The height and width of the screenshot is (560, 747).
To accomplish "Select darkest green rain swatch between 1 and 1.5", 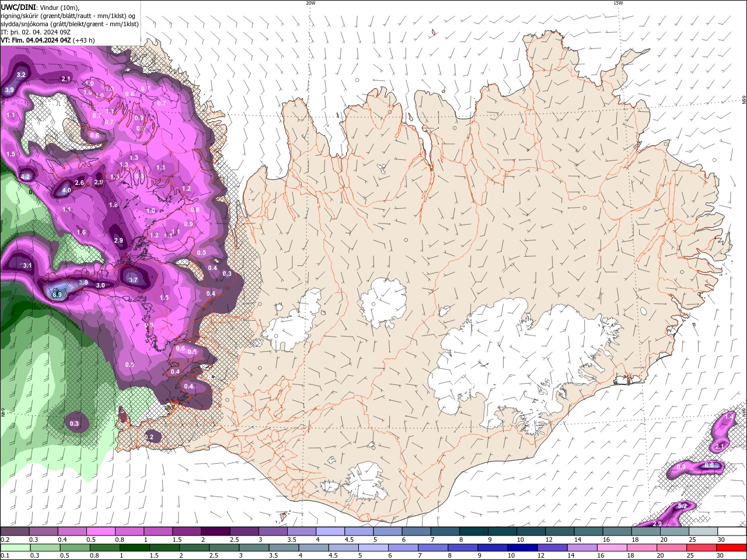I will coord(134,548).
